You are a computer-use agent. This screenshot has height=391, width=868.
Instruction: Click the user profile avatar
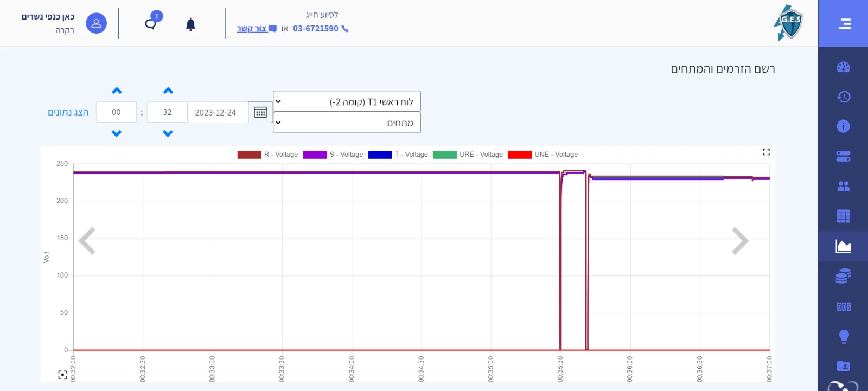coord(96,23)
